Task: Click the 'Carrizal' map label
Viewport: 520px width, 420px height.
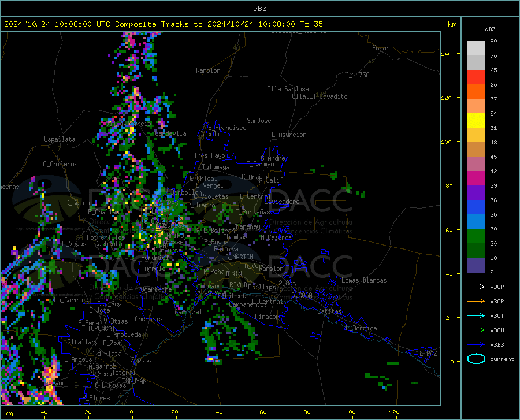Action: pos(188,312)
